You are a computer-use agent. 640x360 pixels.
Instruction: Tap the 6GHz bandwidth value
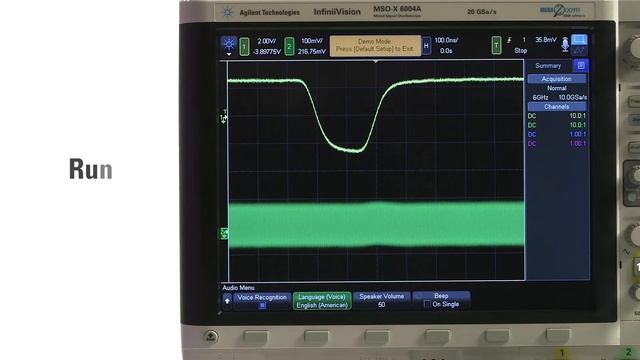(x=540, y=98)
